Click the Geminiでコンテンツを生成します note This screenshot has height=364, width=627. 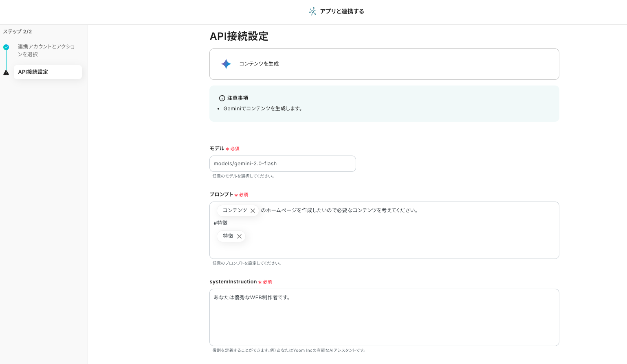tap(262, 109)
